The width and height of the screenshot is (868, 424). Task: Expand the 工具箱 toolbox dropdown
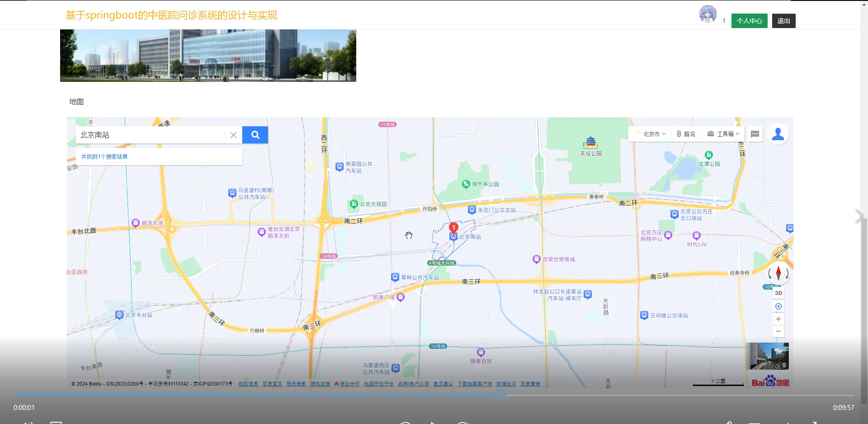723,134
